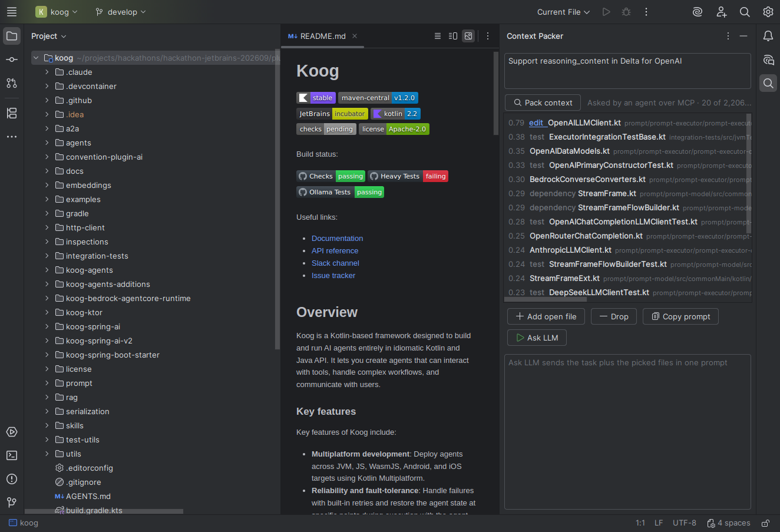Expand the prompt folder
The height and width of the screenshot is (532, 780).
pyautogui.click(x=47, y=383)
